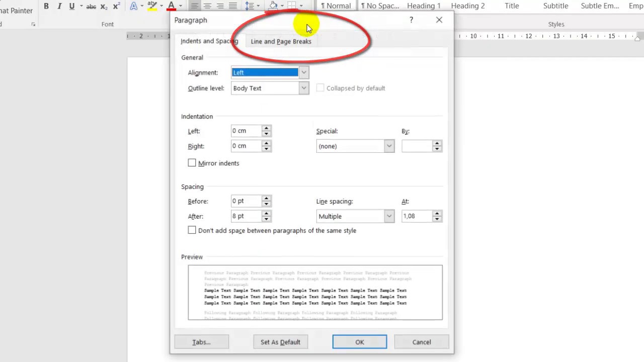Apply the Title style
This screenshot has width=644, height=362.
[512, 6]
